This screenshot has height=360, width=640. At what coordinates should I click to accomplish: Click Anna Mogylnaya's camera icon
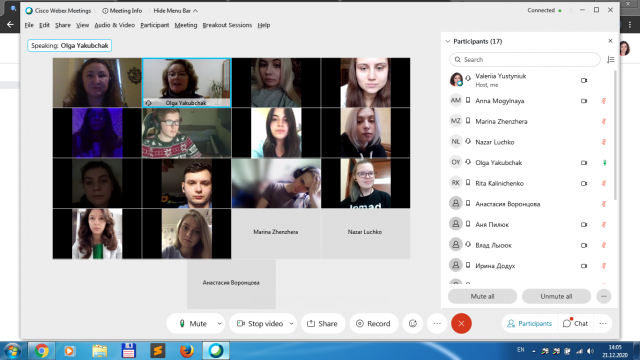[584, 101]
